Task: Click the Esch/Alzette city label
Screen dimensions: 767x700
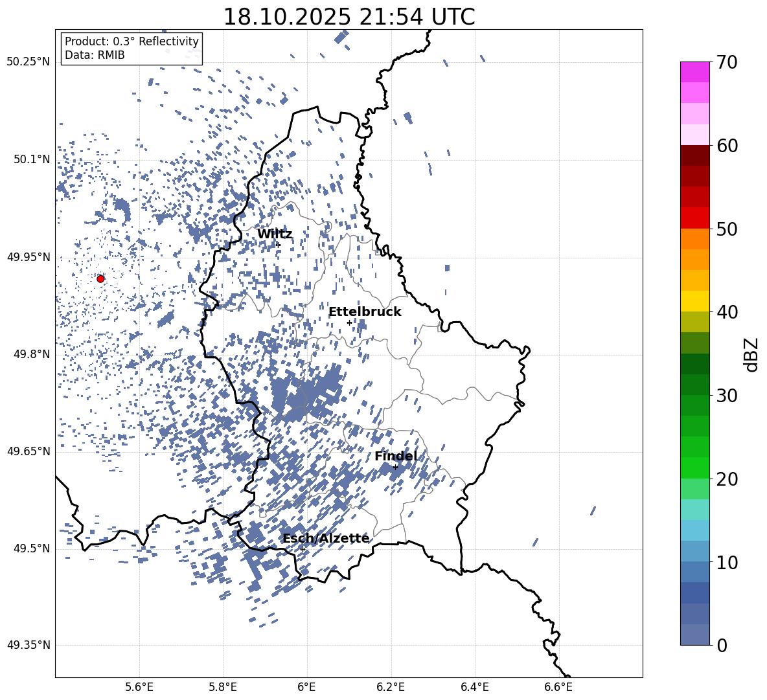Action: pyautogui.click(x=326, y=539)
